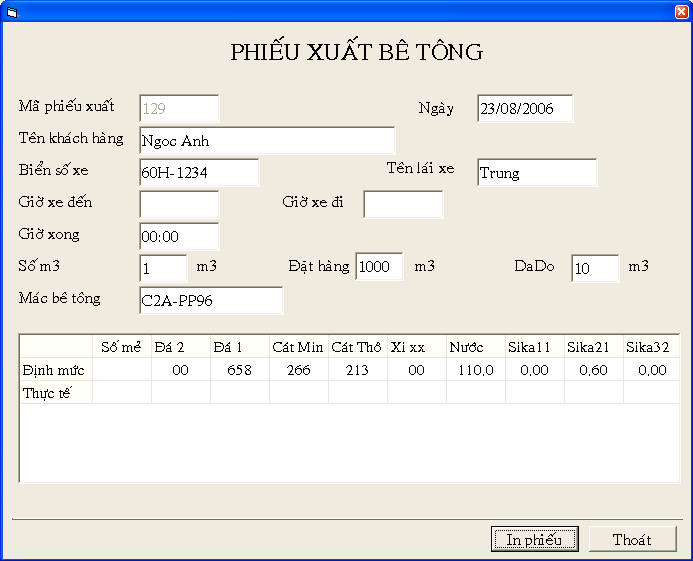Click the Nước value 110,0

click(476, 370)
